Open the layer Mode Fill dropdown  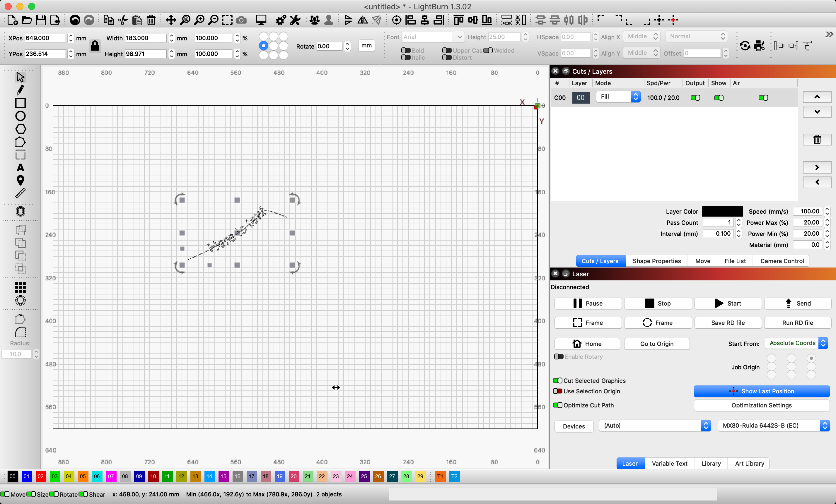click(x=618, y=97)
